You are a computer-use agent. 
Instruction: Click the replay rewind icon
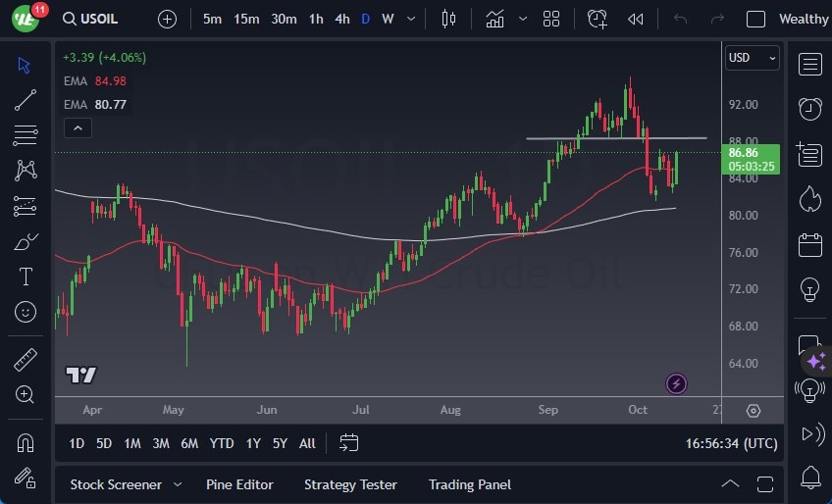(x=636, y=19)
